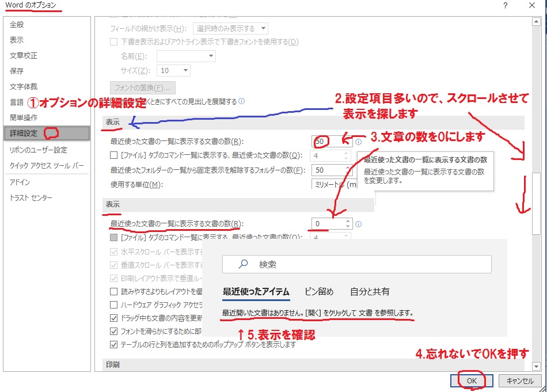Select the 保存 category
Image resolution: width=547 pixels, height=392 pixels.
click(x=17, y=71)
